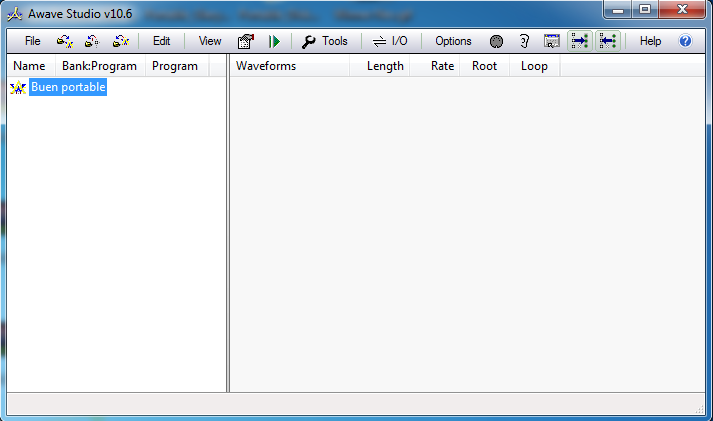Open the Edit menu

click(x=161, y=41)
